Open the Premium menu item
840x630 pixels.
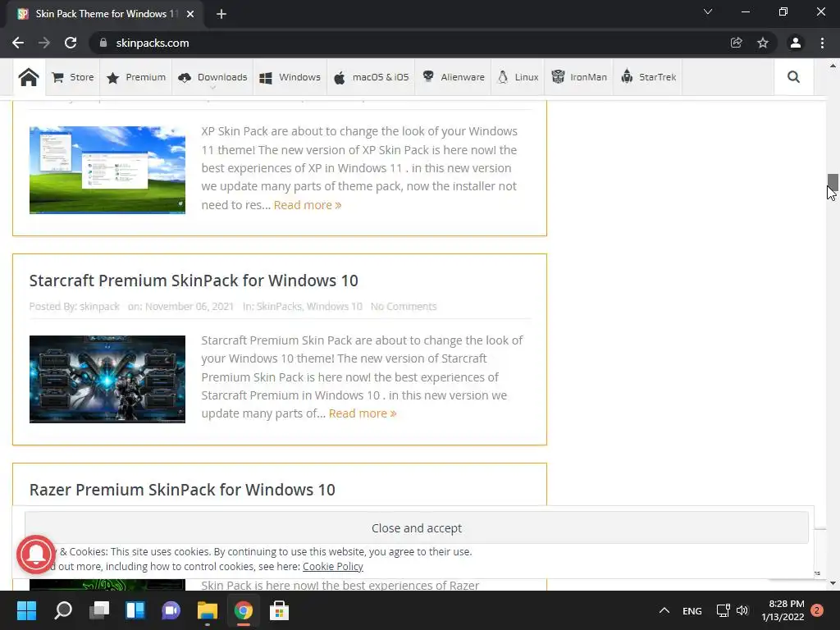(136, 77)
